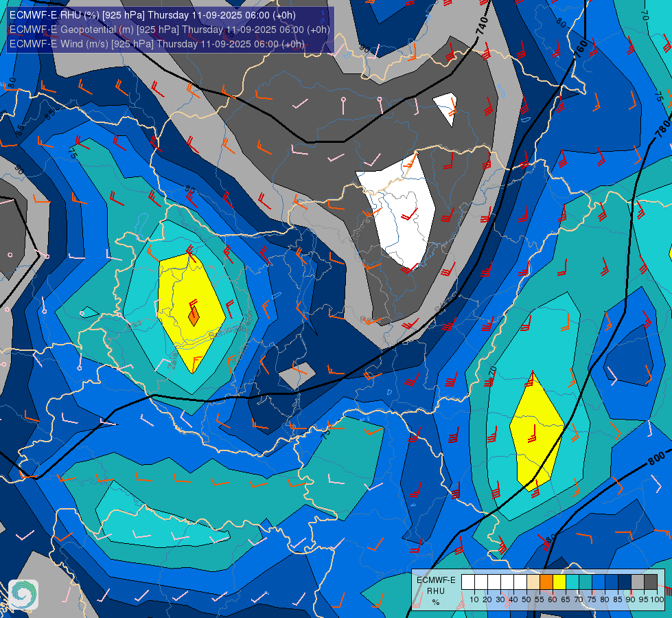Click legend tick label 100
This screenshot has height=618, width=672.
point(658,599)
